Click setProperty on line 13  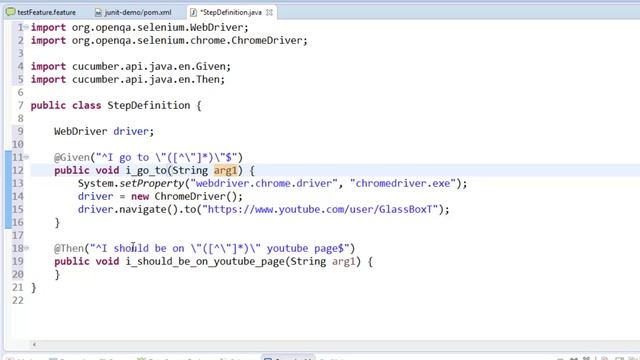click(152, 183)
